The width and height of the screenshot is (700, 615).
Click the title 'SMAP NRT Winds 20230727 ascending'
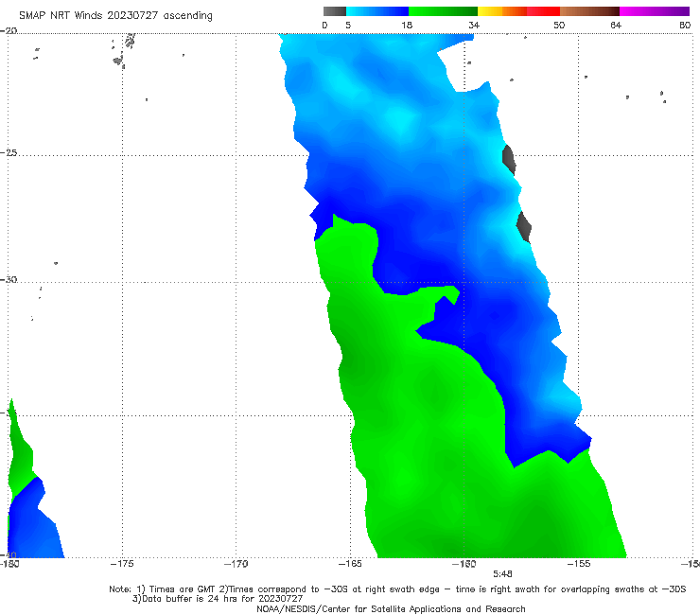115,16
